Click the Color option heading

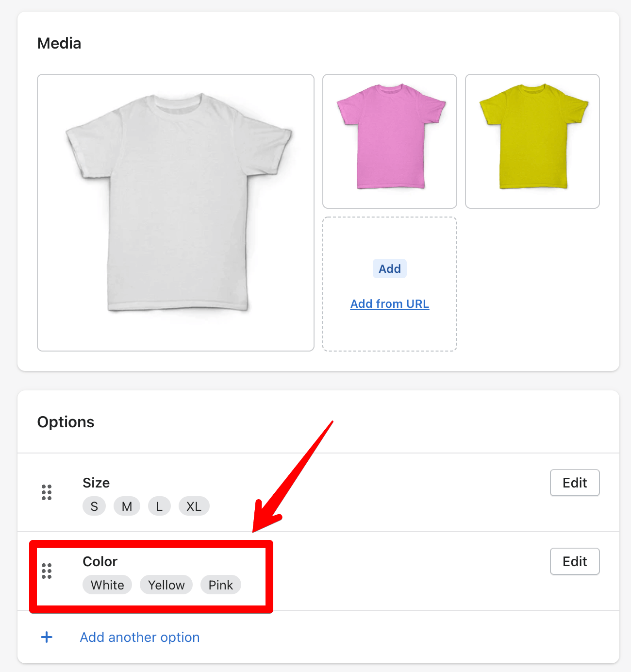(100, 561)
